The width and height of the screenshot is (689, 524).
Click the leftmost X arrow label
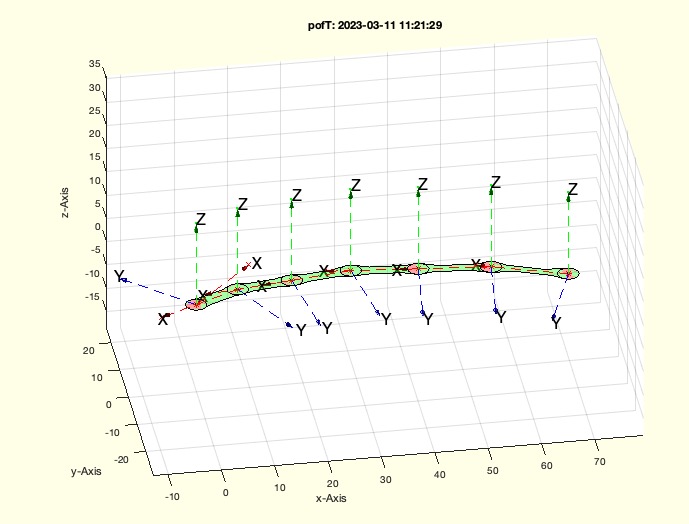click(x=163, y=320)
